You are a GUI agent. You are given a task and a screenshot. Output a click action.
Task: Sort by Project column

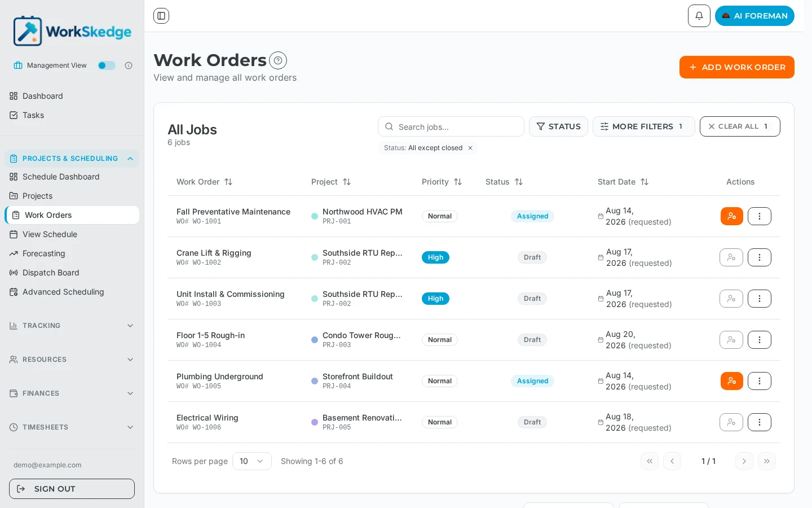tap(331, 182)
